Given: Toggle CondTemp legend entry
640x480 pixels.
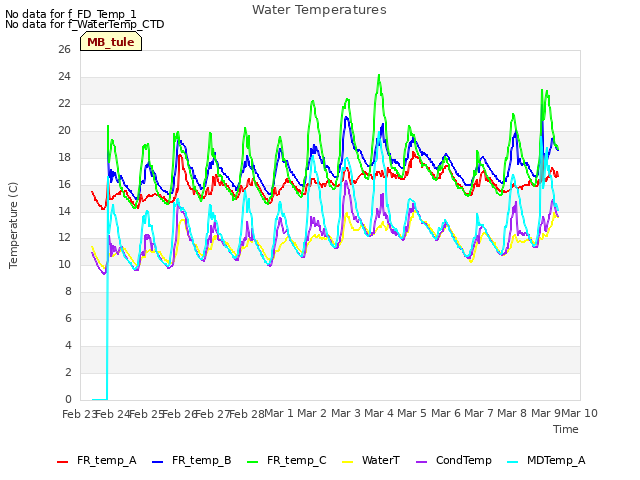Looking at the screenshot, I should point(454,460).
